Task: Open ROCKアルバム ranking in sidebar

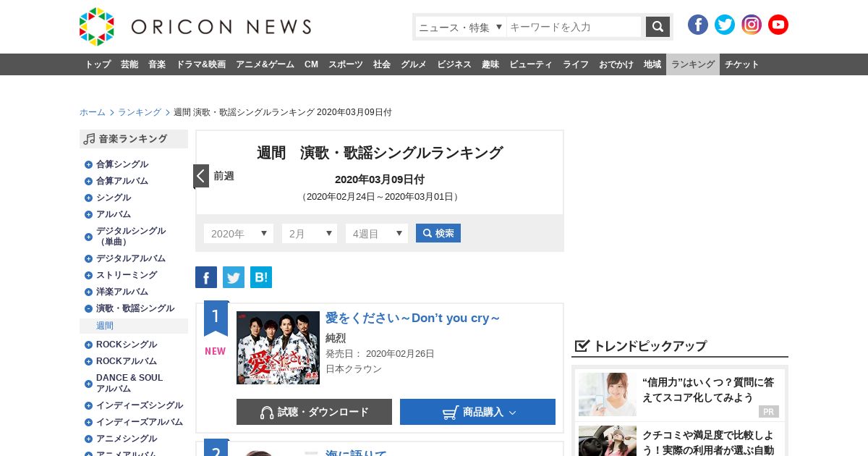Action: (x=127, y=361)
